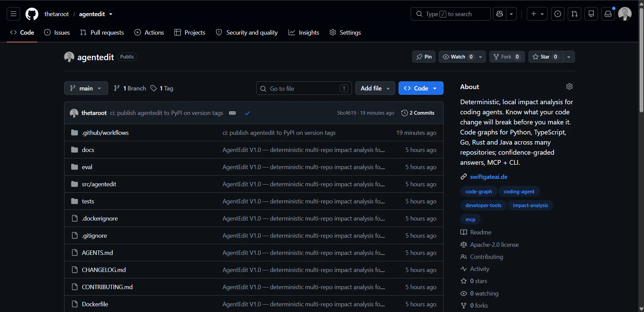Image resolution: width=644 pixels, height=312 pixels.
Task: View the 1 Branch link
Action: click(x=130, y=88)
